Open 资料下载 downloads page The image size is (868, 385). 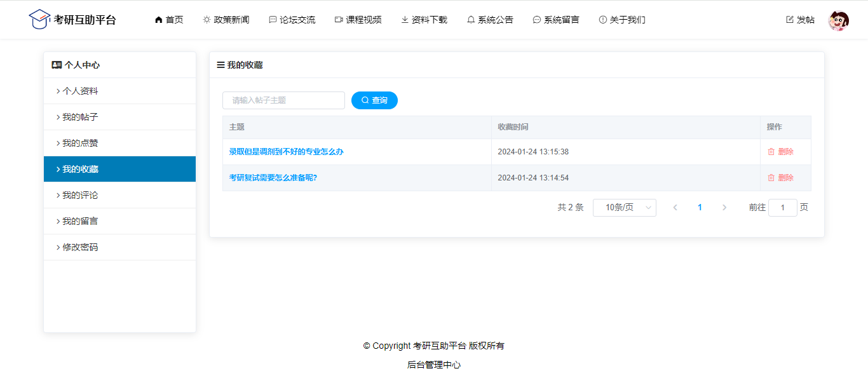click(424, 20)
